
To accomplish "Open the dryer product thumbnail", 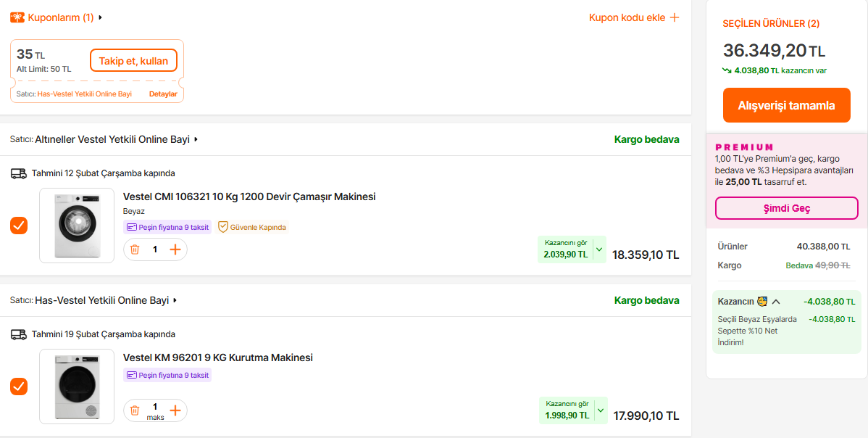I will coord(77,387).
